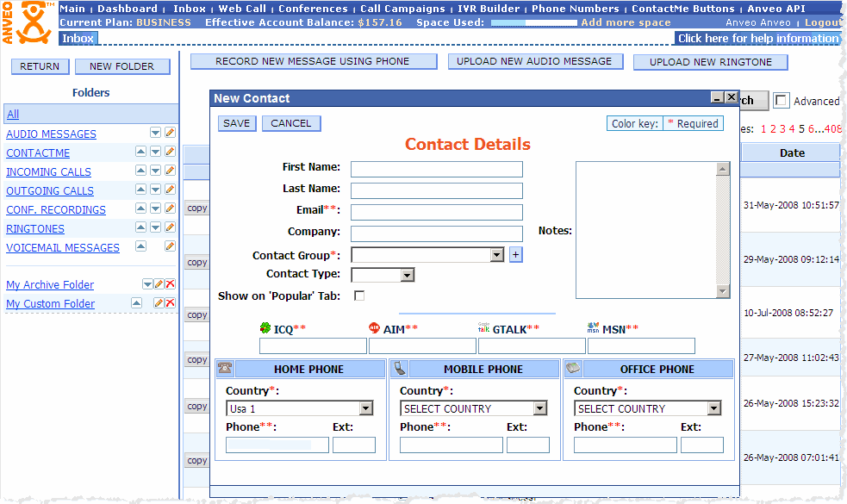Move INCOMING CALLS folder down with arrow icon
Screen dimensions: 847x504
[x=156, y=171]
